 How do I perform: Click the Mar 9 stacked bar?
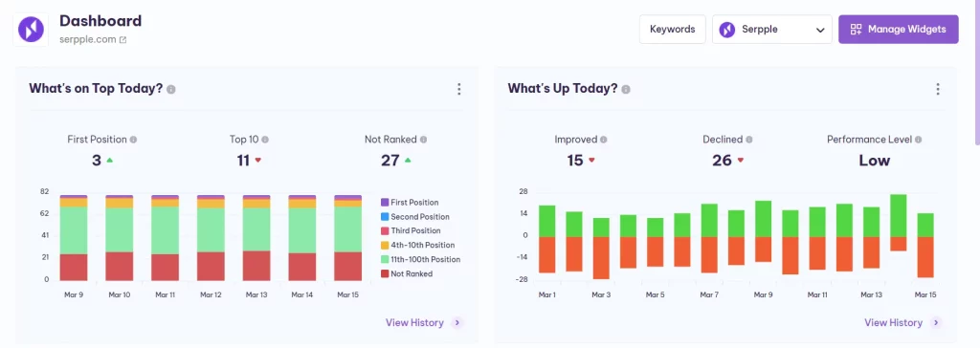(74, 237)
